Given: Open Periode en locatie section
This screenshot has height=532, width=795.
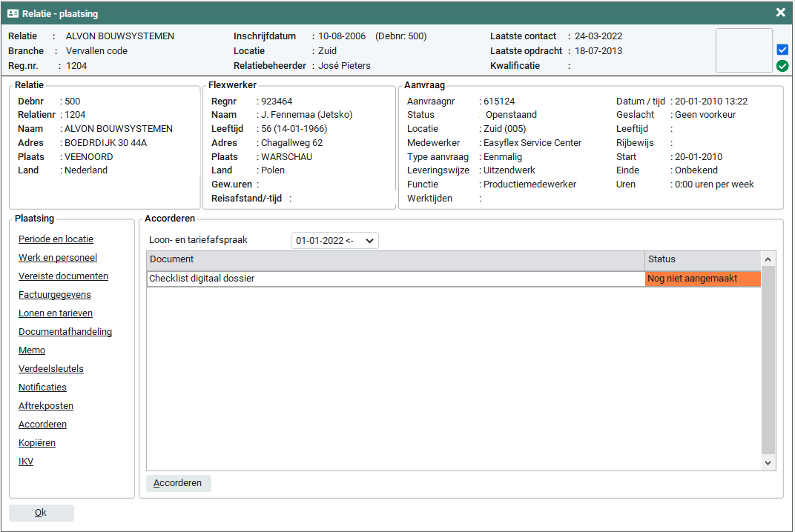Looking at the screenshot, I should pos(56,239).
